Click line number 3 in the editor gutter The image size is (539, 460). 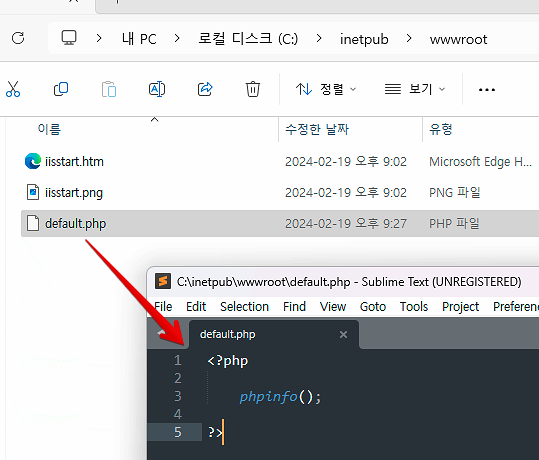coord(177,396)
